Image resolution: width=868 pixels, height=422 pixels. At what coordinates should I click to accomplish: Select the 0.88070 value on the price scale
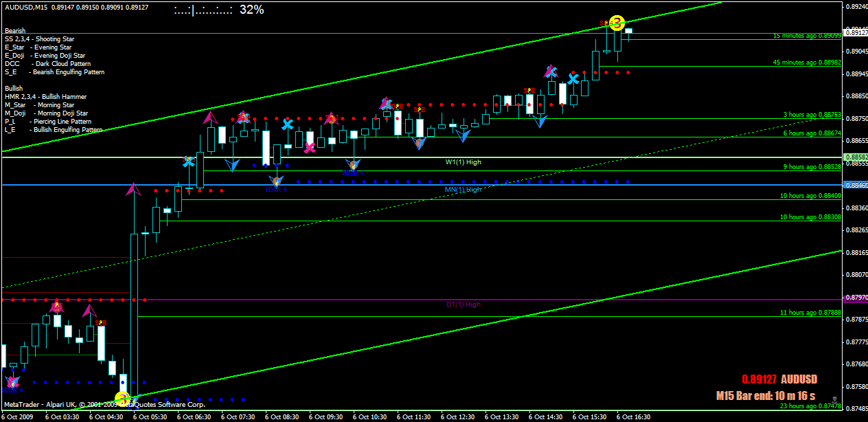(856, 275)
